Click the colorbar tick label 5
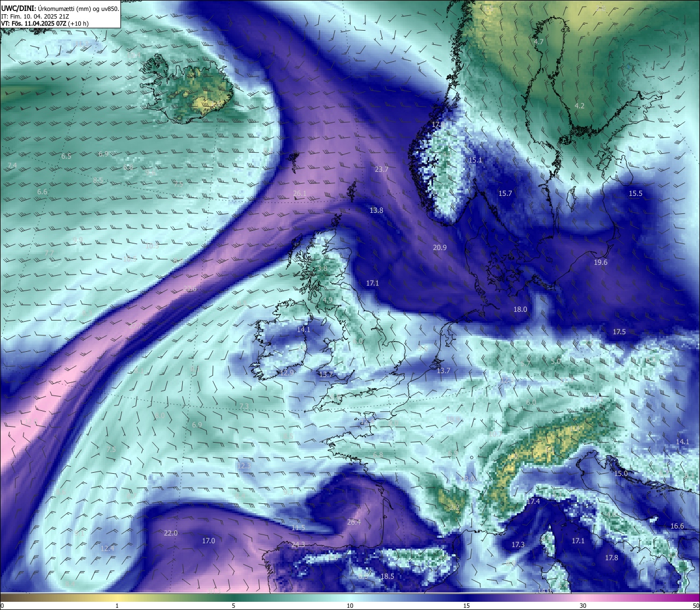700x610 pixels. coord(234,606)
